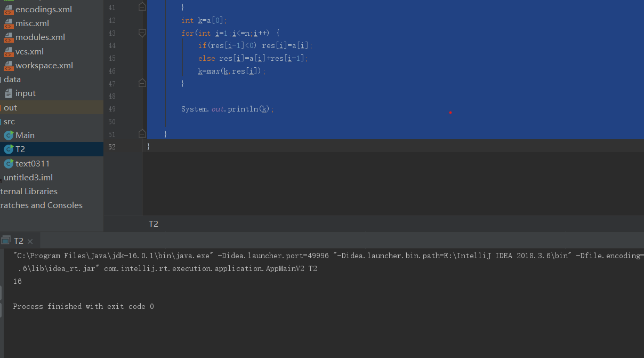Click the T2 class icon in project tree

click(x=8, y=149)
